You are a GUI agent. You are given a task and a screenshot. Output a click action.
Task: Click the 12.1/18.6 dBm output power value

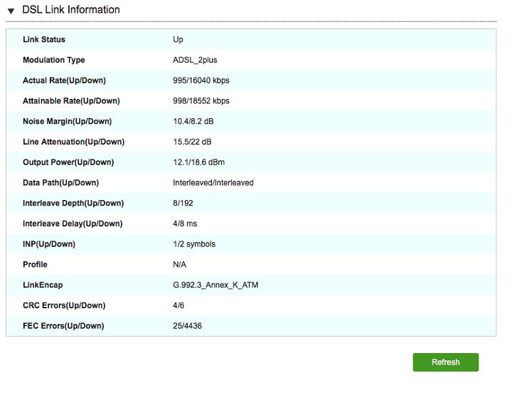[x=198, y=162]
